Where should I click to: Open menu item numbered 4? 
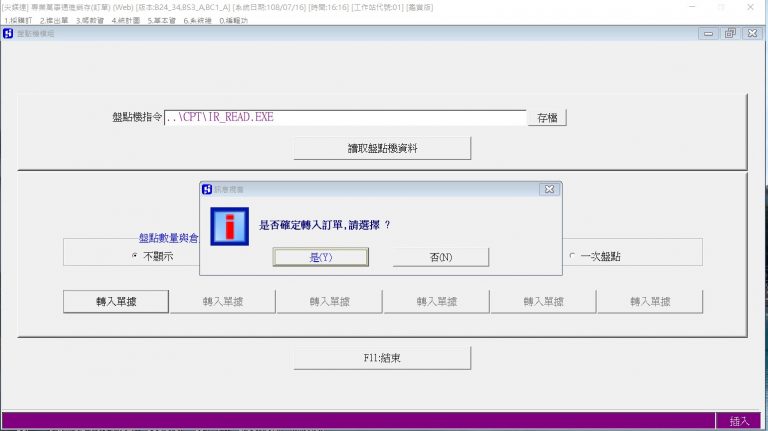(126, 21)
